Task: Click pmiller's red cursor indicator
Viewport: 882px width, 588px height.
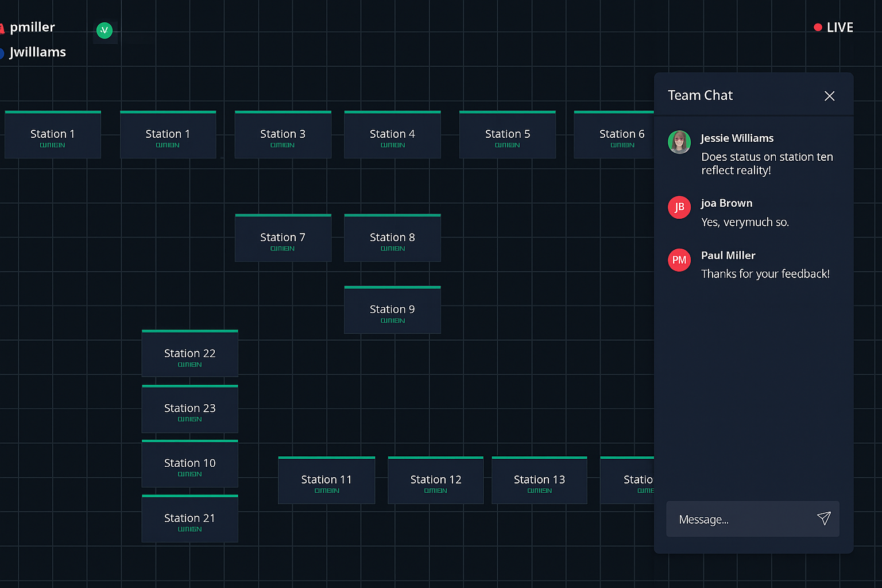Action: tap(2, 27)
